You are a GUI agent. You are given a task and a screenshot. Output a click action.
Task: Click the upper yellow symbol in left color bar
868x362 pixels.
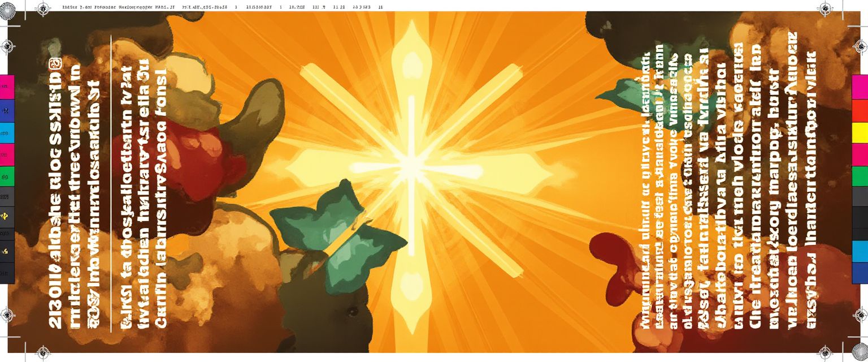6,216
